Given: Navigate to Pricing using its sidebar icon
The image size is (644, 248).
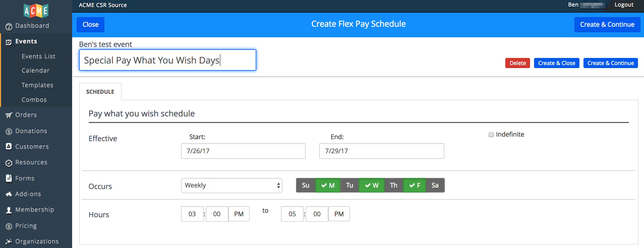Looking at the screenshot, I should pyautogui.click(x=9, y=226).
